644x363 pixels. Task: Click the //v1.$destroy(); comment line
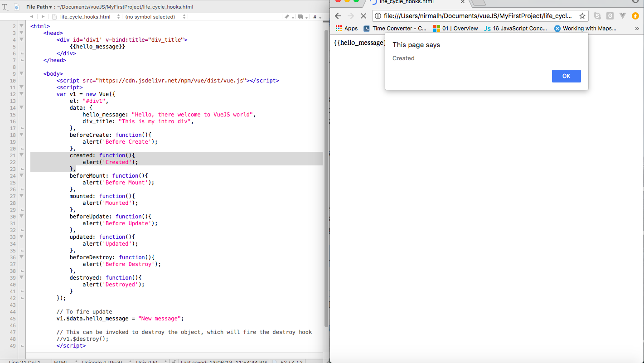coord(82,339)
